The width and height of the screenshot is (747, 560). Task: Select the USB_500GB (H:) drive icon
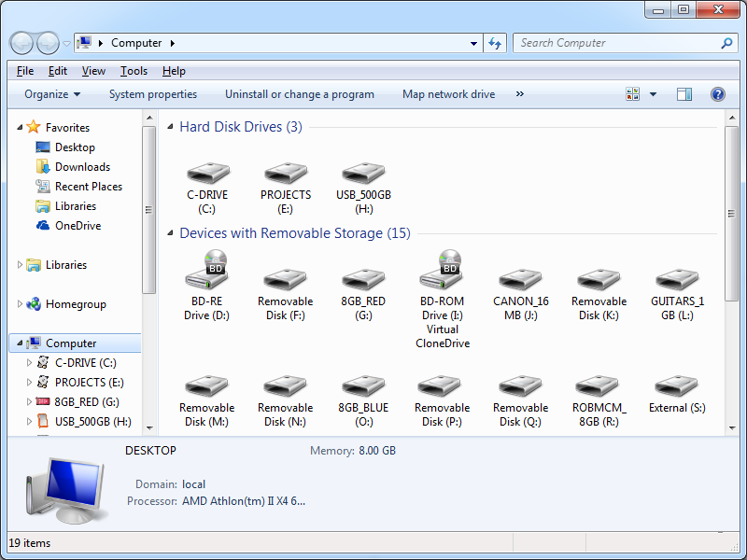363,174
